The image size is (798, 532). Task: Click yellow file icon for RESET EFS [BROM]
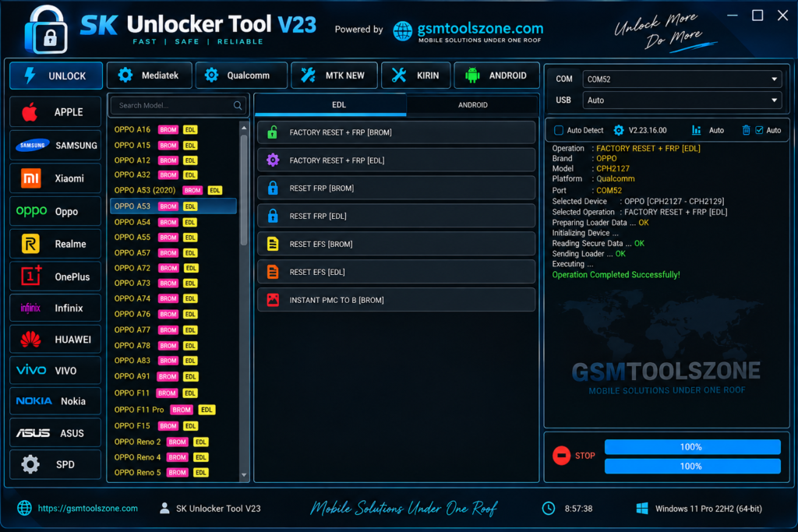(273, 244)
